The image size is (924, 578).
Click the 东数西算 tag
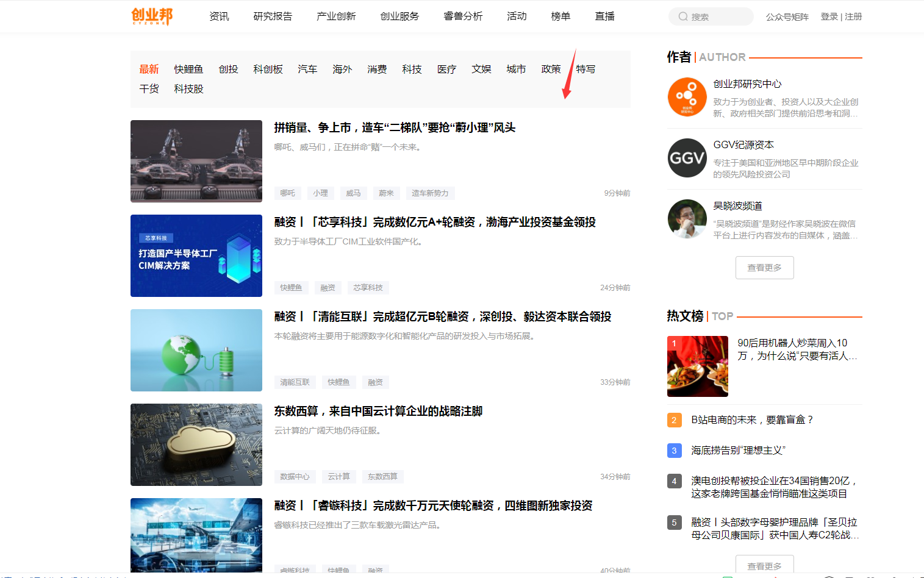[382, 477]
